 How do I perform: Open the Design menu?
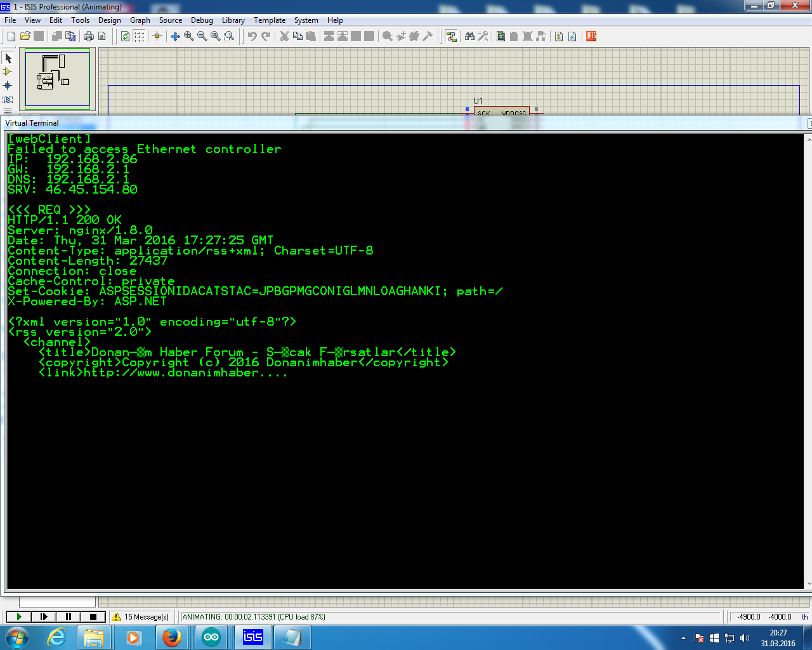tap(110, 20)
